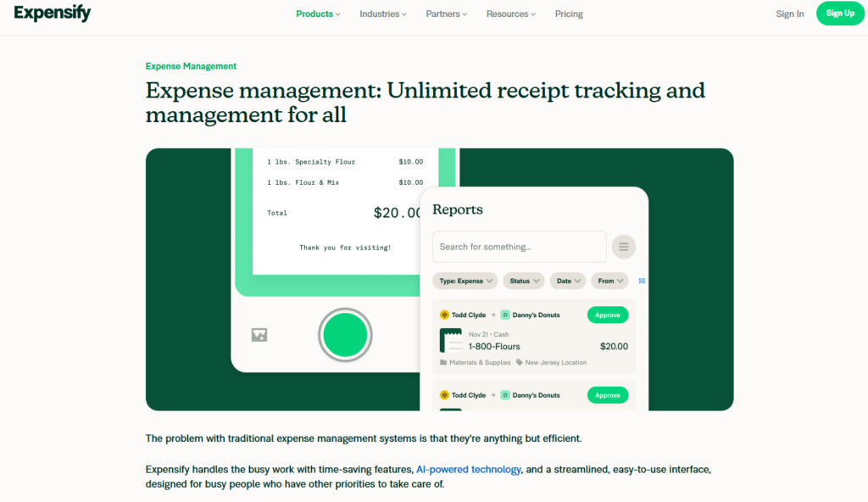Expand the Partners menu
The width and height of the screenshot is (868, 502).
click(446, 14)
